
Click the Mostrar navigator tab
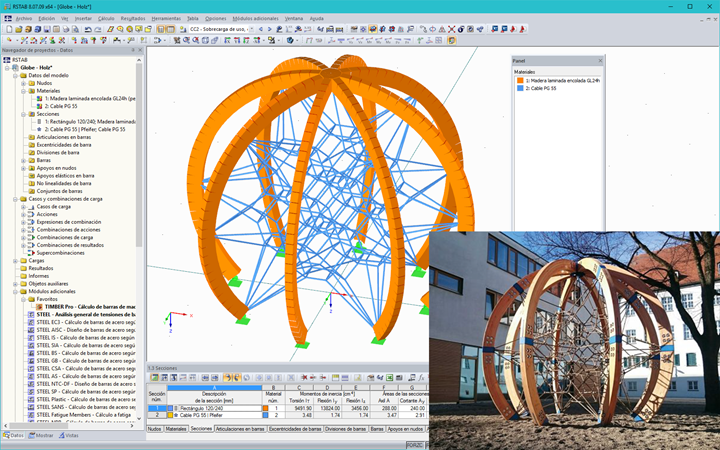[41, 435]
